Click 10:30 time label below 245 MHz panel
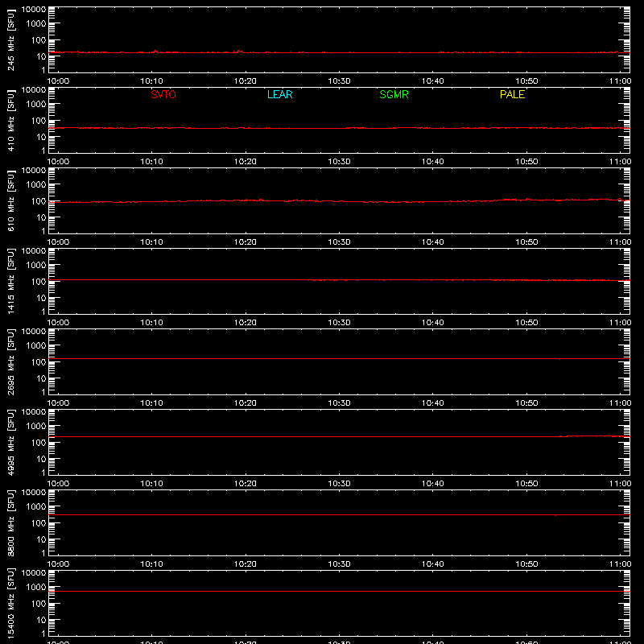The image size is (644, 644). point(339,81)
